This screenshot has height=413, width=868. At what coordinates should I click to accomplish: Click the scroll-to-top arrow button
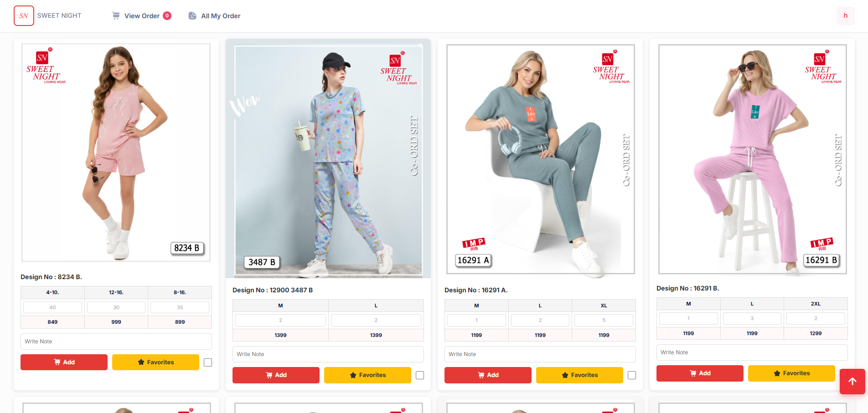852,382
